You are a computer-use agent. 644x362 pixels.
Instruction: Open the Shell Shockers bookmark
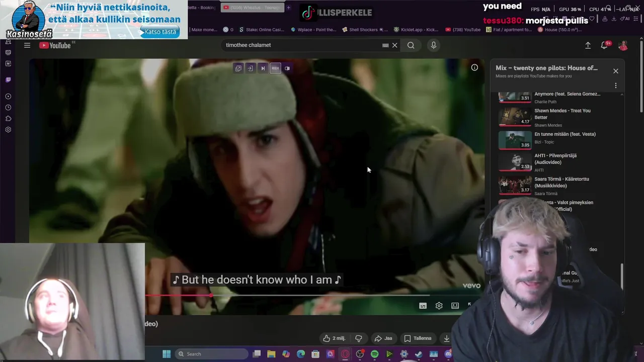tap(365, 30)
